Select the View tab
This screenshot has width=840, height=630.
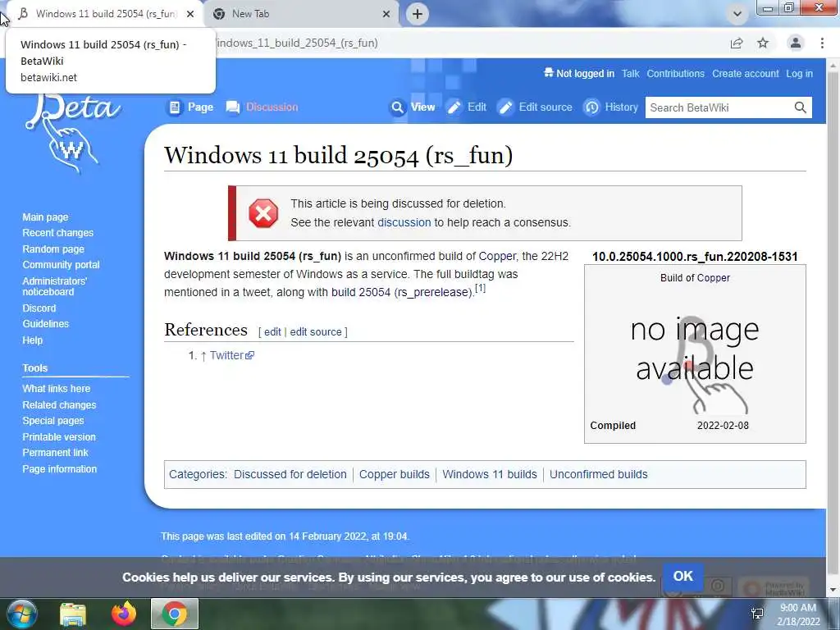click(413, 107)
